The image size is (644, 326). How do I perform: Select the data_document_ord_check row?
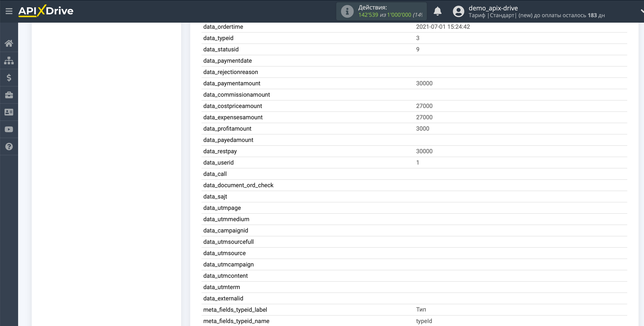coord(414,185)
